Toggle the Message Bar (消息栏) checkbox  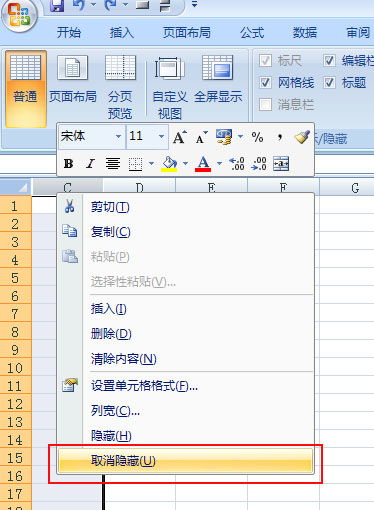click(265, 104)
